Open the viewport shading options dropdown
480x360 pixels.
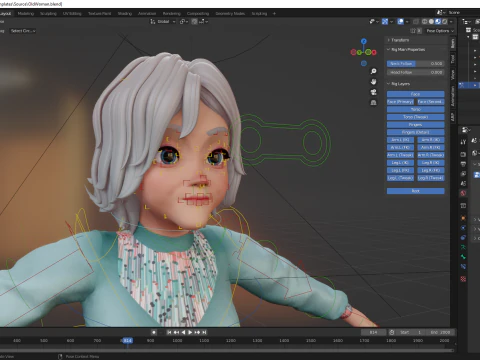click(451, 22)
